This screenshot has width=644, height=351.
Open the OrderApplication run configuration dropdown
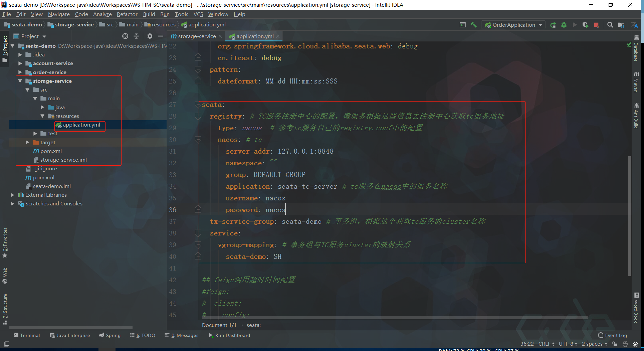click(x=513, y=25)
